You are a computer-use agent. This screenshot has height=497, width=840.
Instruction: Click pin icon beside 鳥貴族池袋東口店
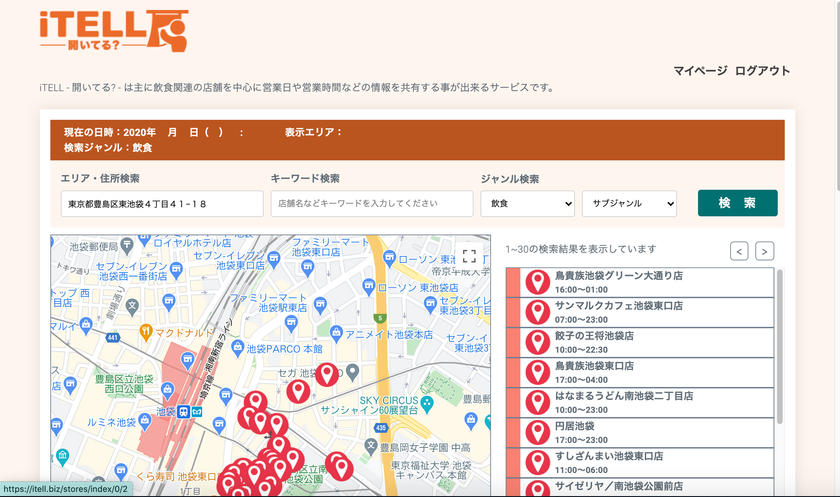[x=537, y=372]
